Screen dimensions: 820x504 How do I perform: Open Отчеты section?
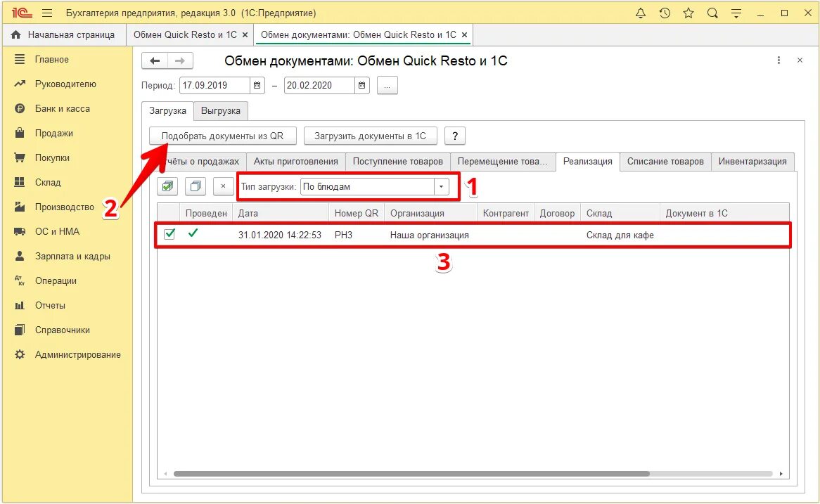coord(50,305)
